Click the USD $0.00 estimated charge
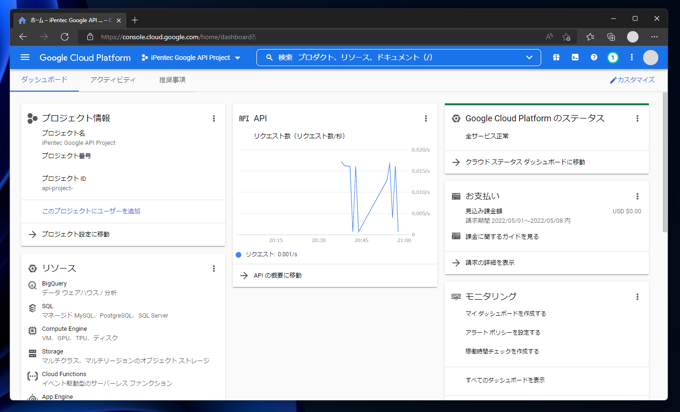 pos(627,211)
